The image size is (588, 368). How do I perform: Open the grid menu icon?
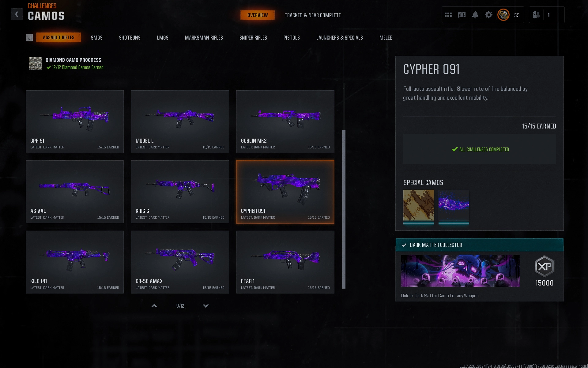448,15
